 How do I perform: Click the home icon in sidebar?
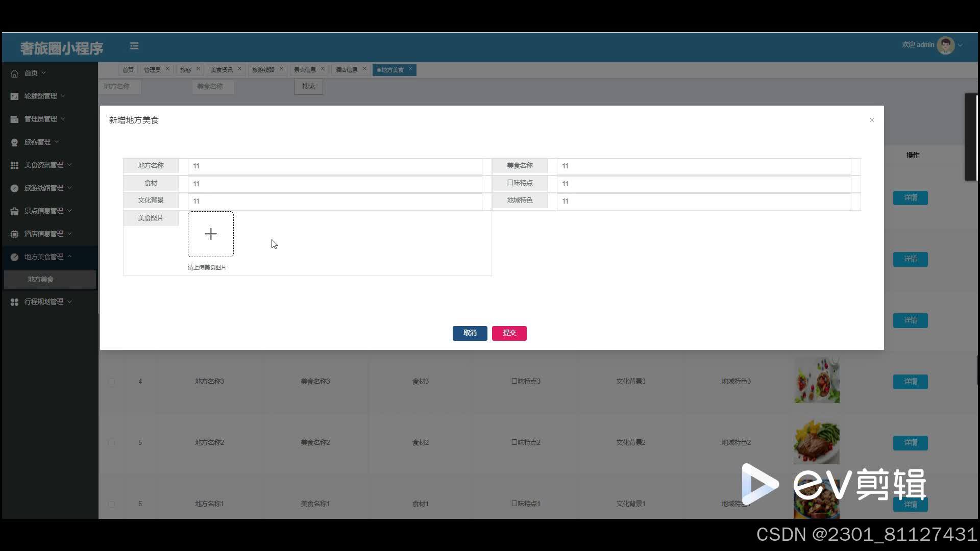(x=14, y=73)
